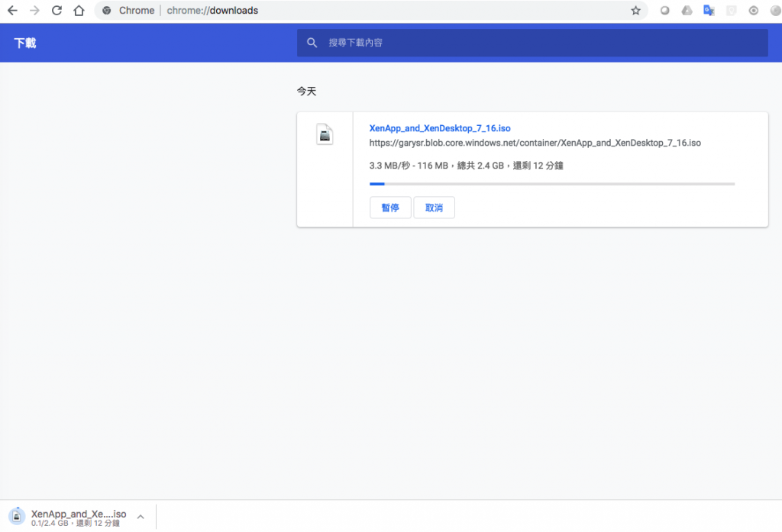
Task: Click the 下載 page title
Action: click(25, 44)
